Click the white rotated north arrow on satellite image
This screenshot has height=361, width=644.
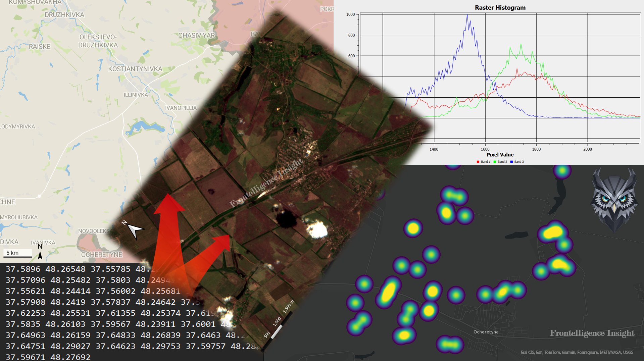134,230
